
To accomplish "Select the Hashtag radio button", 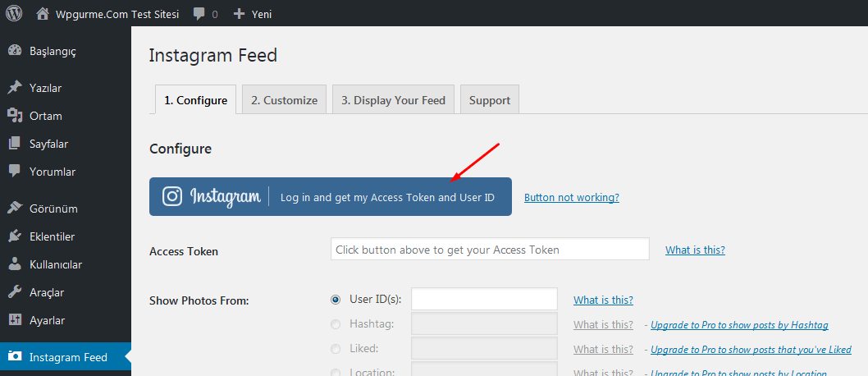I will 335,324.
